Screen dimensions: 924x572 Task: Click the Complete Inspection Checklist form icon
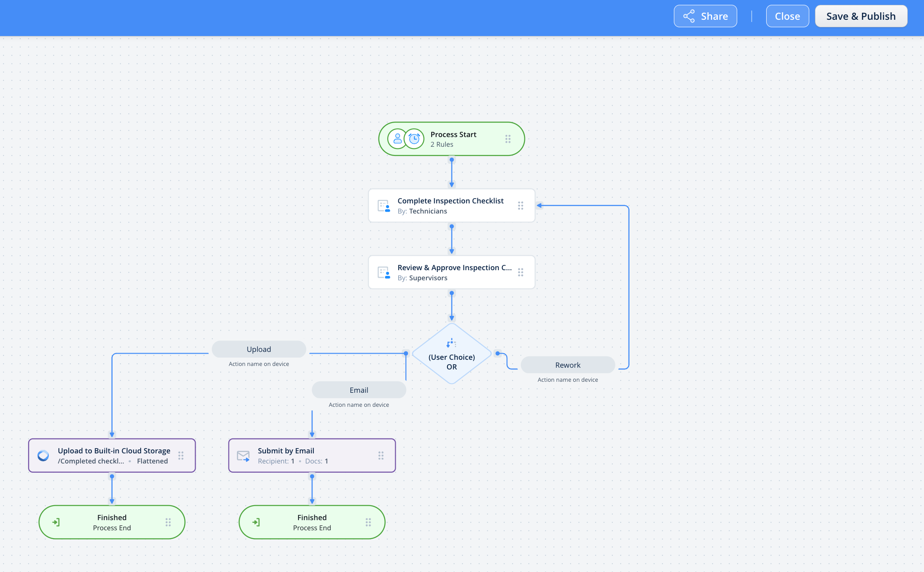pyautogui.click(x=384, y=206)
